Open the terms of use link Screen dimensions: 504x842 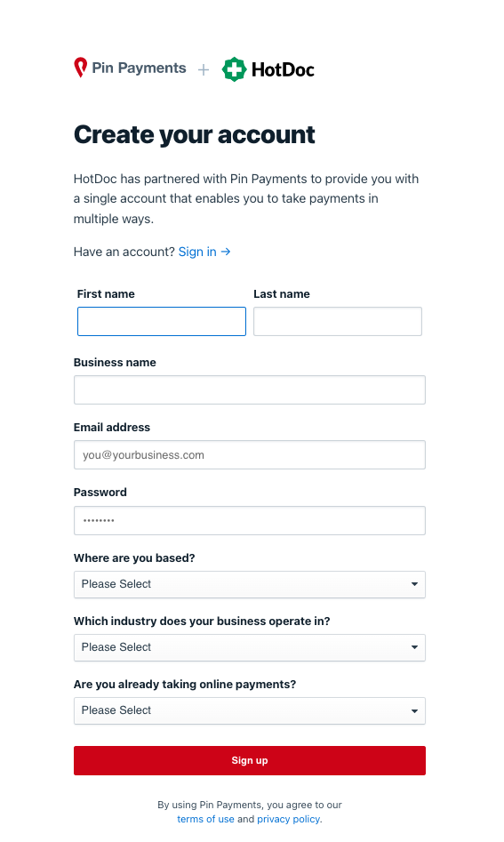tap(205, 819)
